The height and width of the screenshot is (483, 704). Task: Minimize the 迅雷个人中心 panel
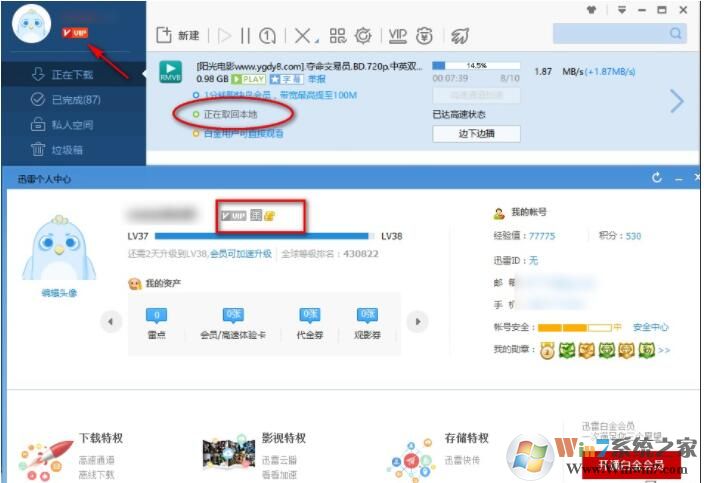tap(679, 179)
